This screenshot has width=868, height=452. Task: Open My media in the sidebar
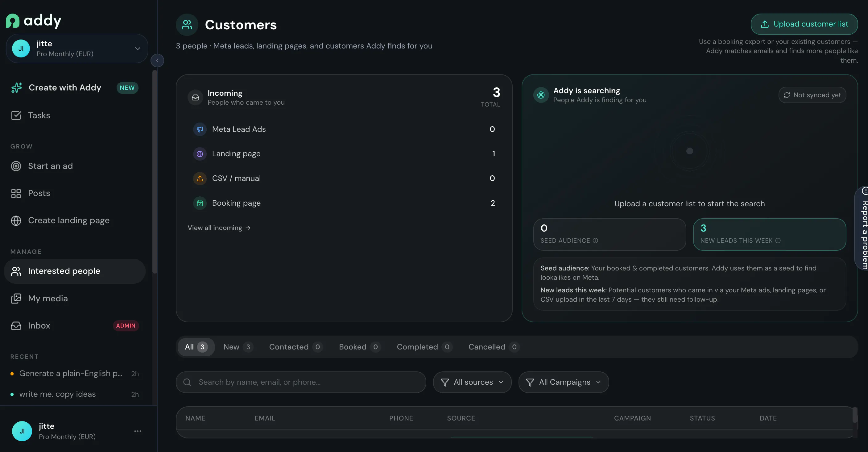click(x=74, y=299)
